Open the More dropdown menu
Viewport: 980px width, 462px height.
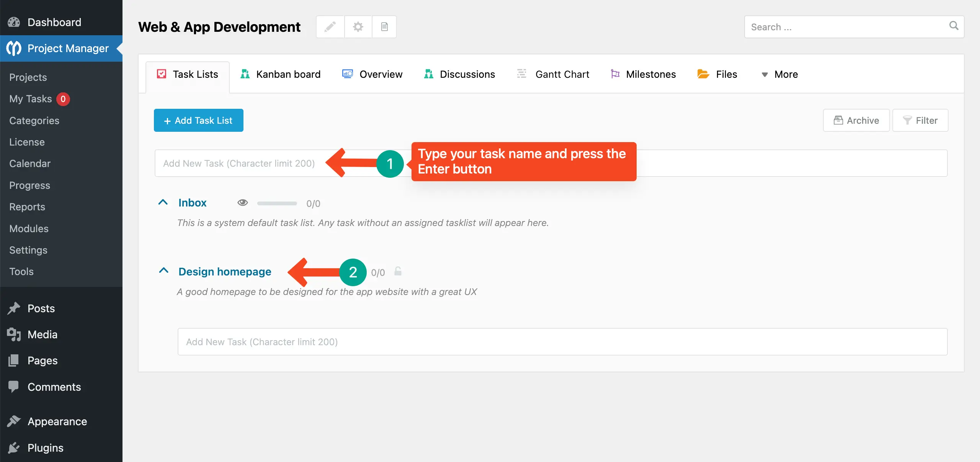click(x=779, y=74)
